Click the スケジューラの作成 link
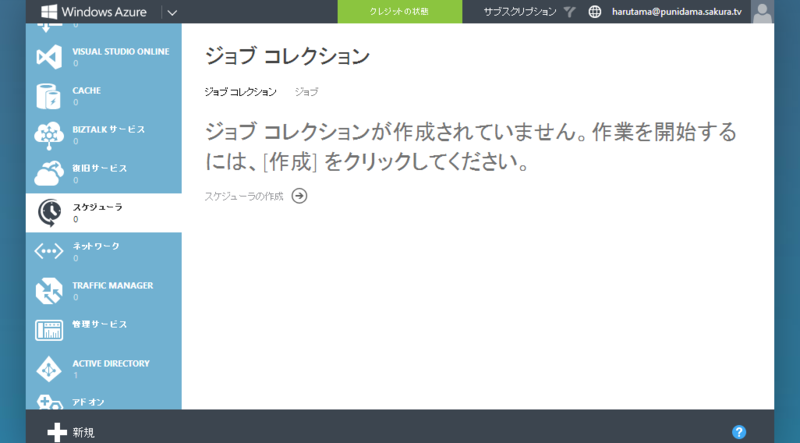This screenshot has width=800, height=443. pos(244,196)
